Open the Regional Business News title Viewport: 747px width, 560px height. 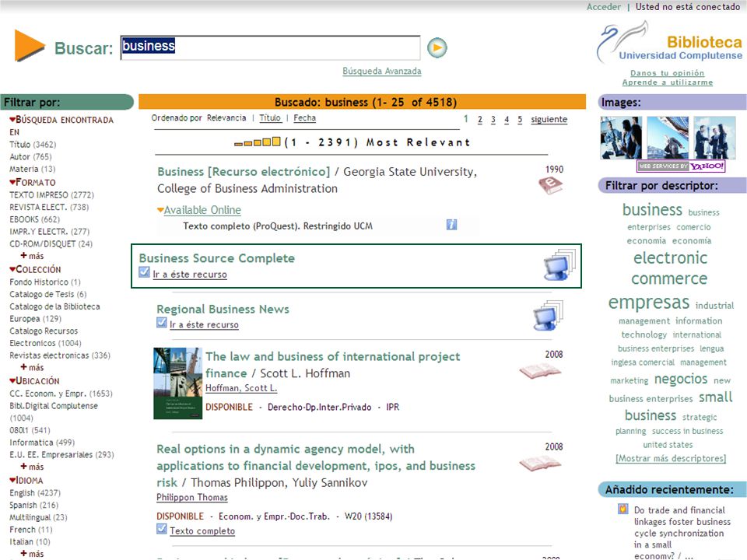223,309
